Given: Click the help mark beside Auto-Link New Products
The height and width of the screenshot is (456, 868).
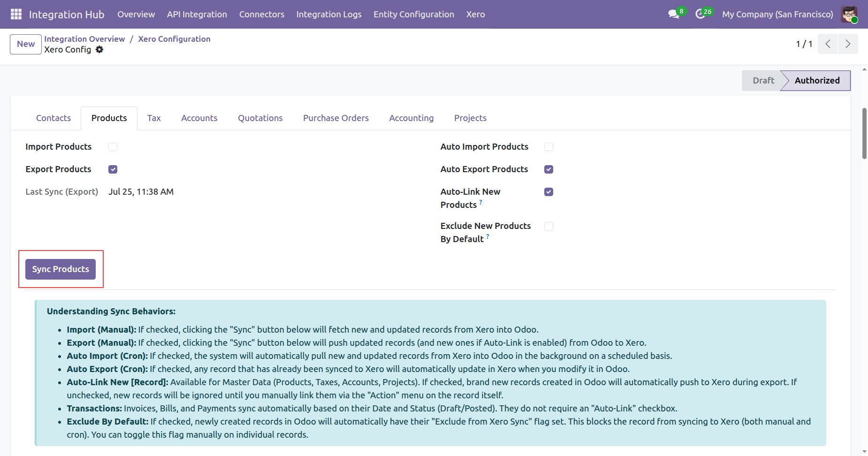Looking at the screenshot, I should [480, 202].
